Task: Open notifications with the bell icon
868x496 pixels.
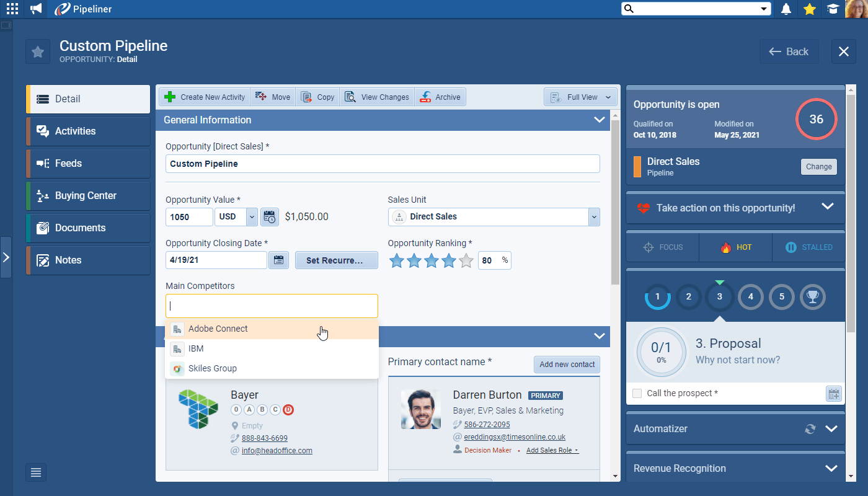Action: tap(786, 9)
